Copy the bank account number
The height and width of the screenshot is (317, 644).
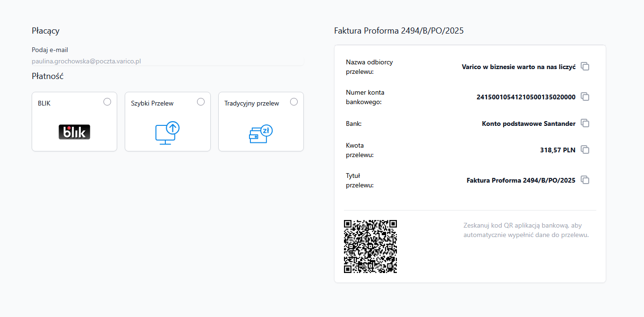click(x=585, y=97)
